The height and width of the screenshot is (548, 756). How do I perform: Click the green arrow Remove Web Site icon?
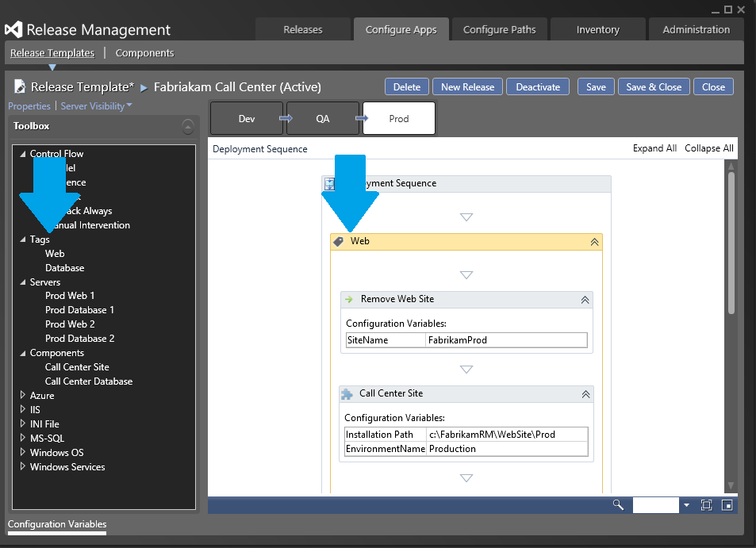point(348,299)
